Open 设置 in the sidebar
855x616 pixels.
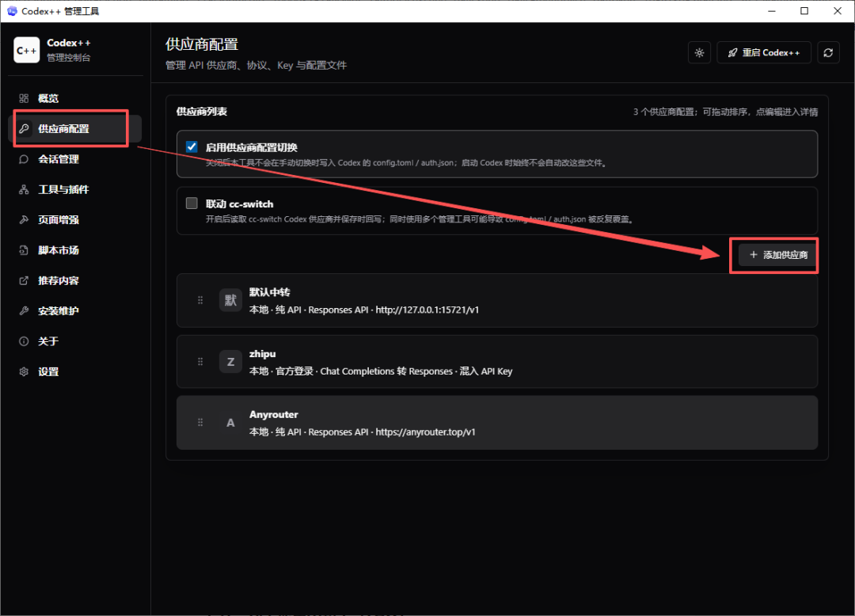click(75, 372)
